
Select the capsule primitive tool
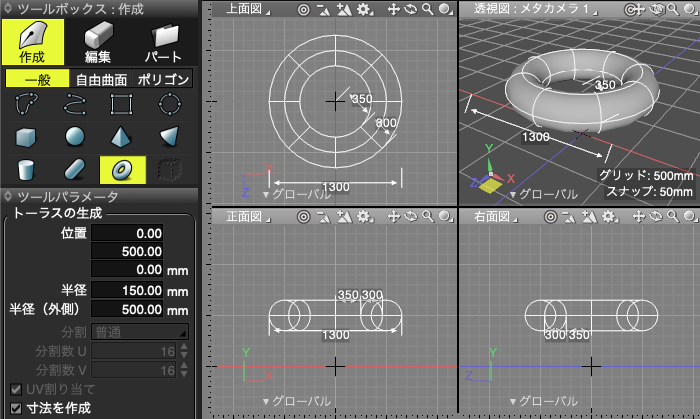coord(75,170)
